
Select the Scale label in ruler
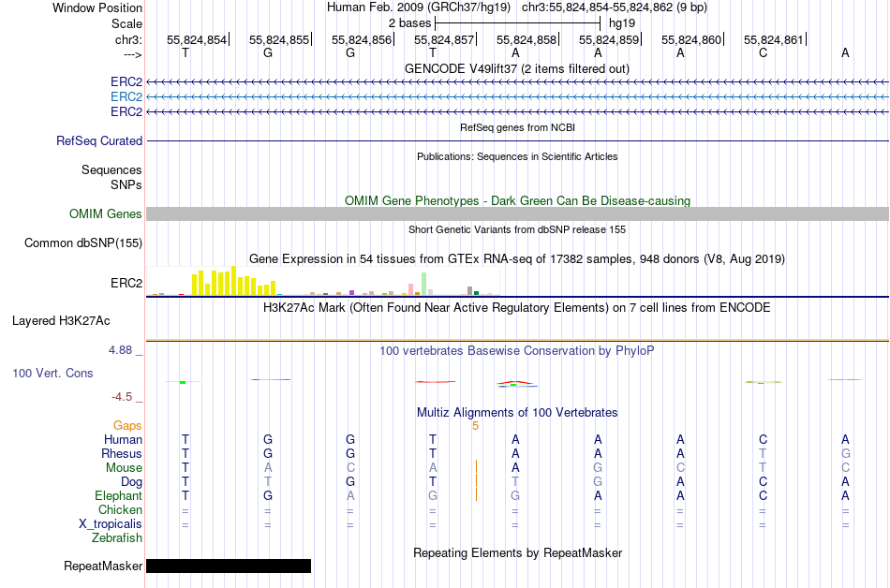pyautogui.click(x=126, y=23)
